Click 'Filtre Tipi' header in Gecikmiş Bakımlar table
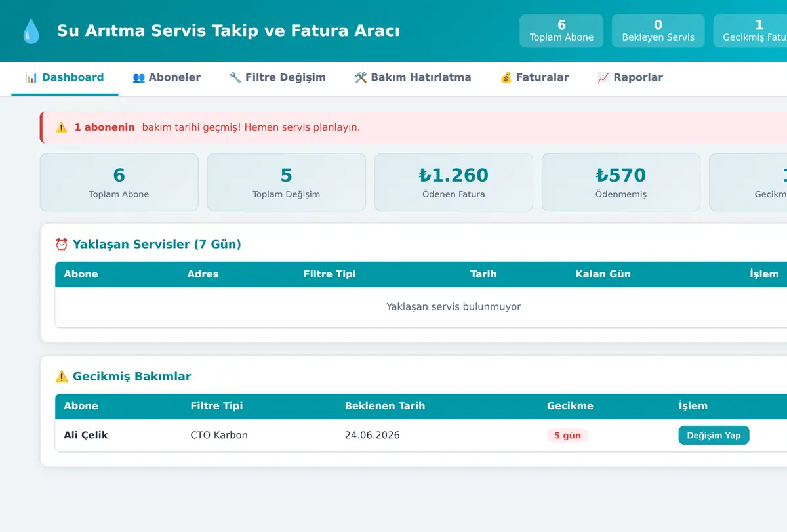 tap(216, 406)
